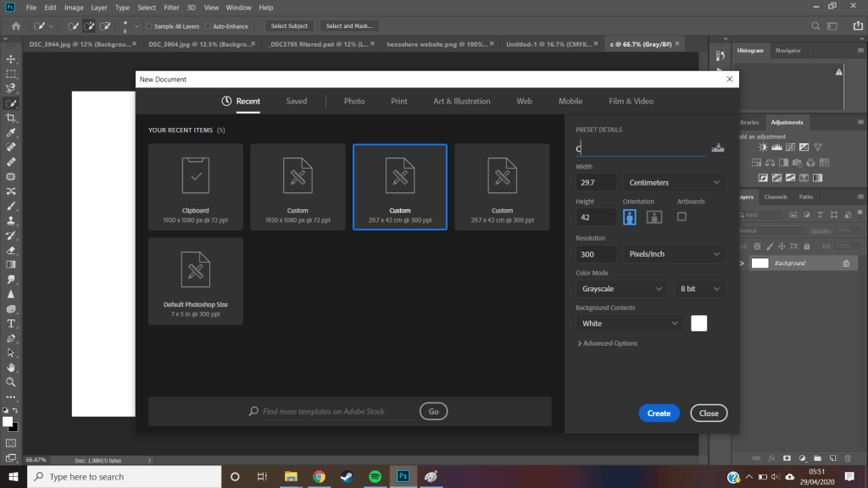The image size is (868, 488).
Task: Add a Brightness/Contrast adjustment
Action: point(763,147)
